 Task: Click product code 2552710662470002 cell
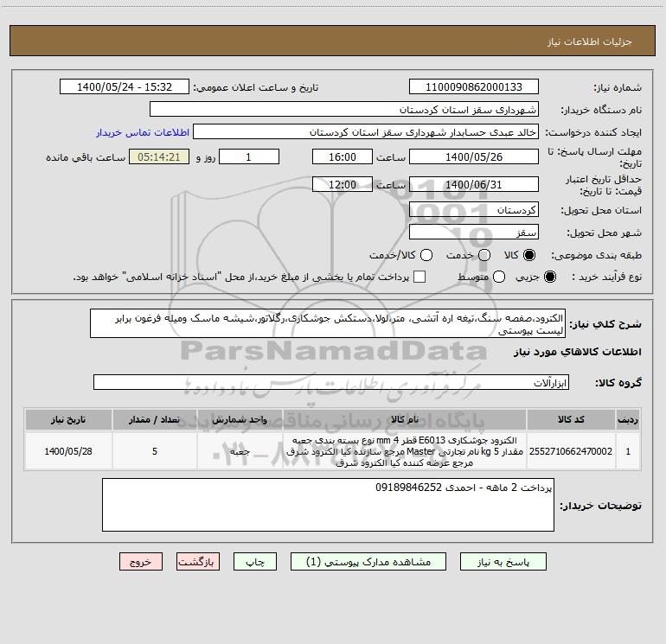[x=571, y=451]
